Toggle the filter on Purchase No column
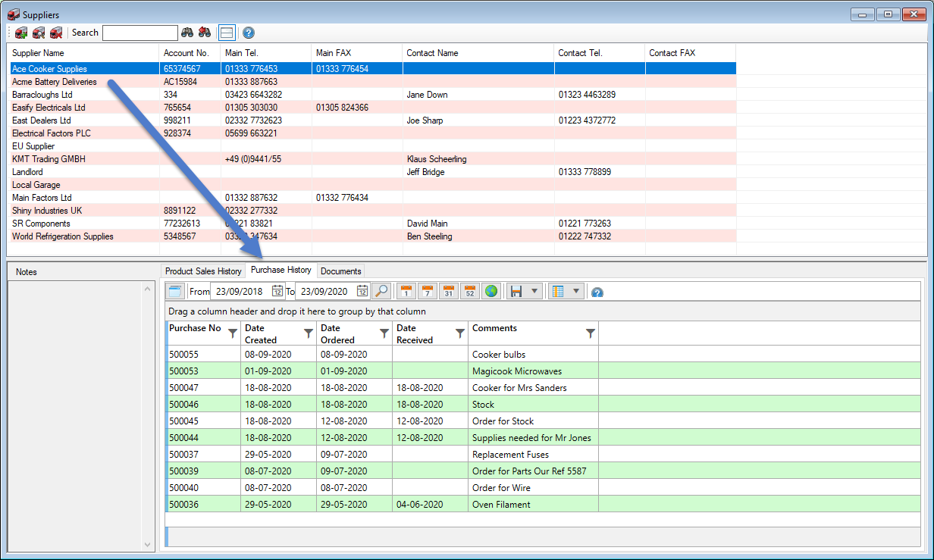This screenshot has height=560, width=934. (233, 333)
